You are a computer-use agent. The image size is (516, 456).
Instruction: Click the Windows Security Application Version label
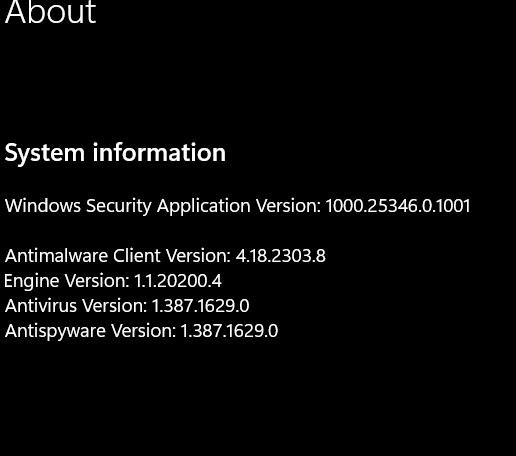(163, 206)
